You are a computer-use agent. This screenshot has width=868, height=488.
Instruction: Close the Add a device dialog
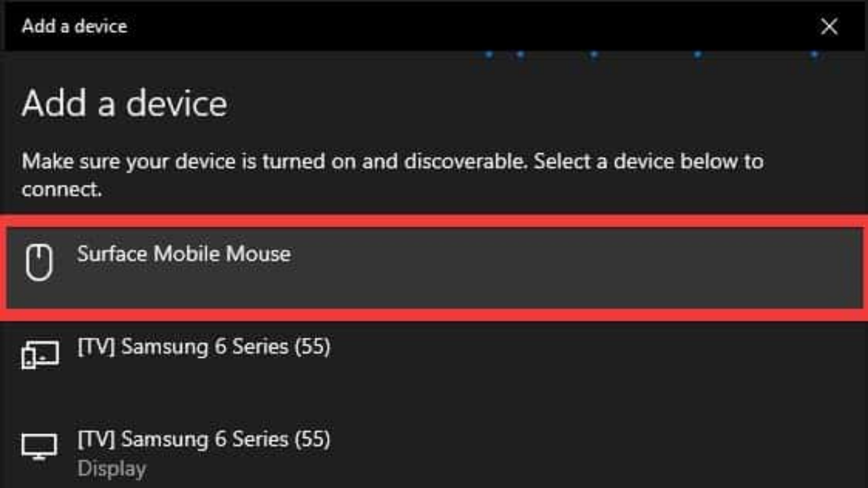(829, 26)
